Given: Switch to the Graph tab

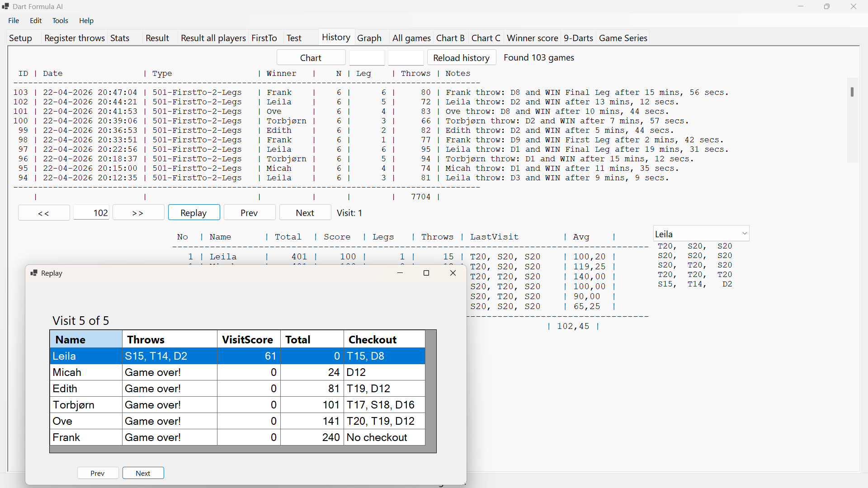Looking at the screenshot, I should (369, 38).
